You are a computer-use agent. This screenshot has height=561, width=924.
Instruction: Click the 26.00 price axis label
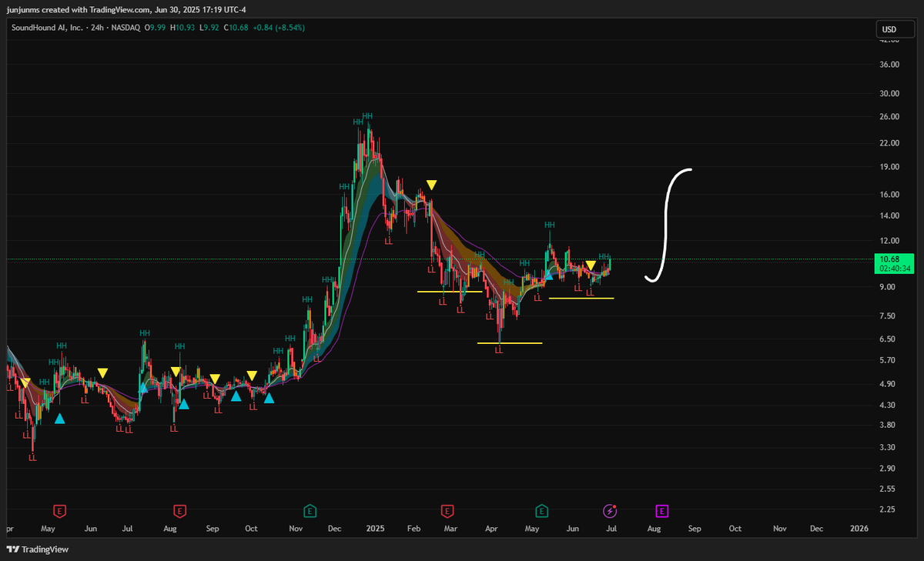889,117
